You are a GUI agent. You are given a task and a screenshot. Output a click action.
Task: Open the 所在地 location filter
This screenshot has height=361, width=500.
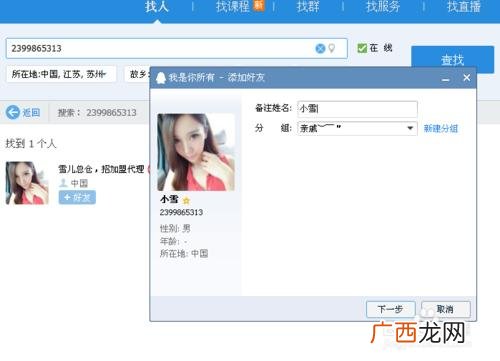[x=61, y=74]
